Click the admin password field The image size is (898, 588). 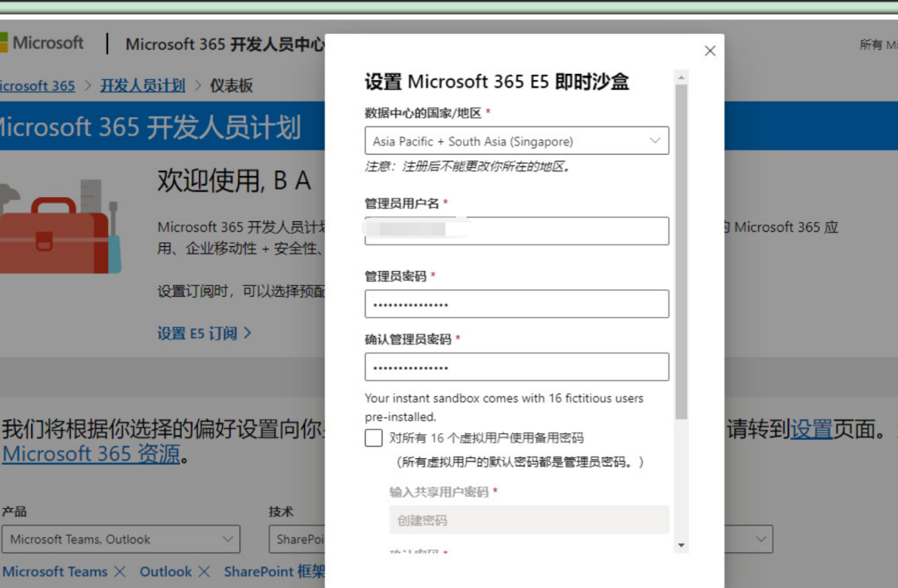pos(516,304)
